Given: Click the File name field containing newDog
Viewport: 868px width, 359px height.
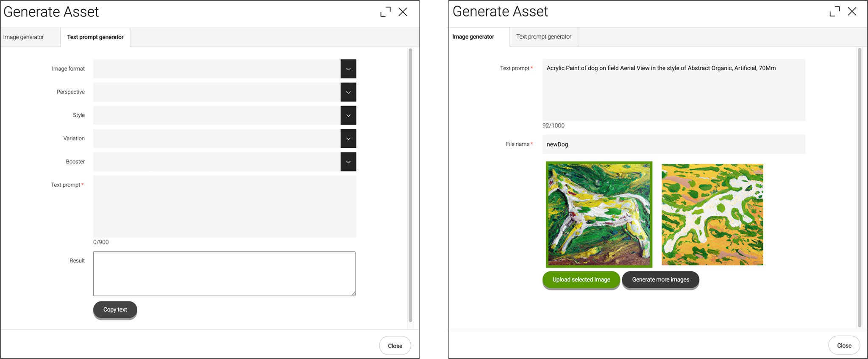Looking at the screenshot, I should pos(673,144).
